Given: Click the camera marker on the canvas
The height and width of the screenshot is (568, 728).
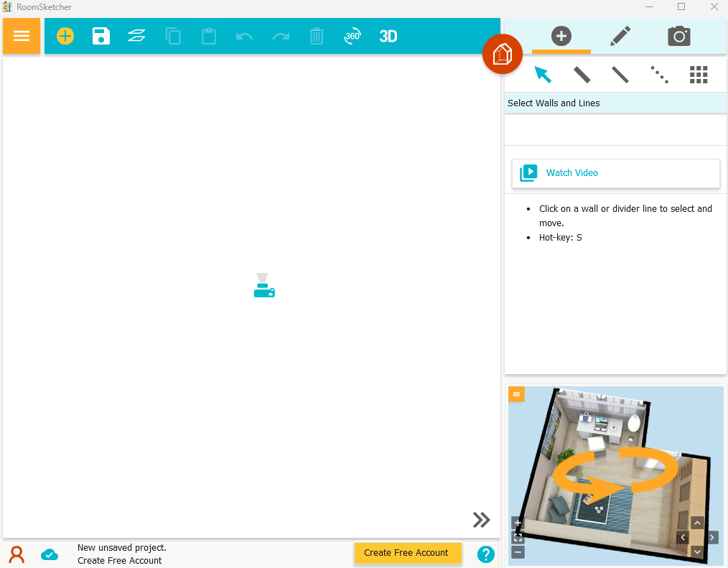Looking at the screenshot, I should 264,285.
